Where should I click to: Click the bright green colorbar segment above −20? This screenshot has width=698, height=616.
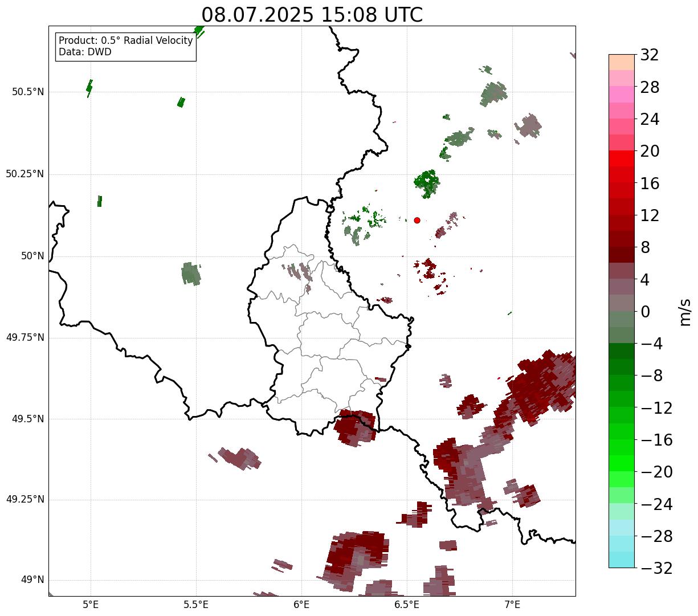click(622, 463)
